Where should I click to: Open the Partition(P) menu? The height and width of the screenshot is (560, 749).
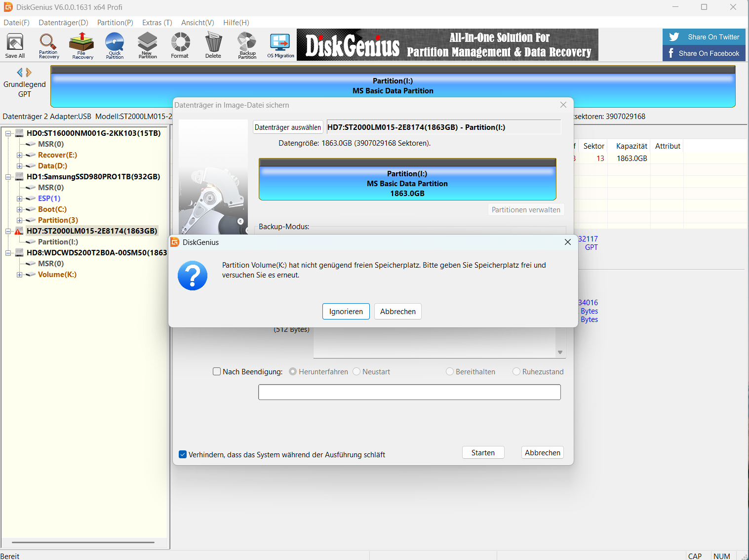[x=115, y=22]
